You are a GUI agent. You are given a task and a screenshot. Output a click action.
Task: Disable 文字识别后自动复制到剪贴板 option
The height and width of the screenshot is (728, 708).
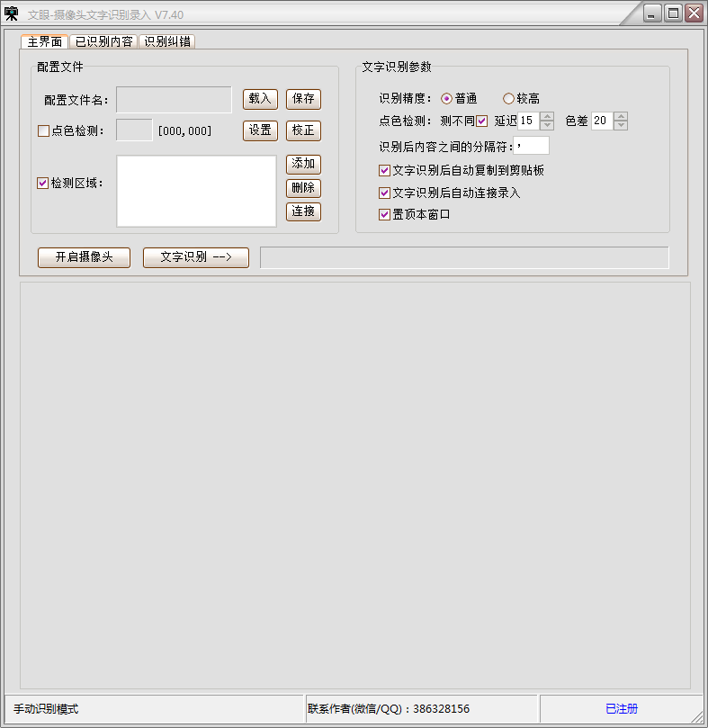[x=385, y=171]
